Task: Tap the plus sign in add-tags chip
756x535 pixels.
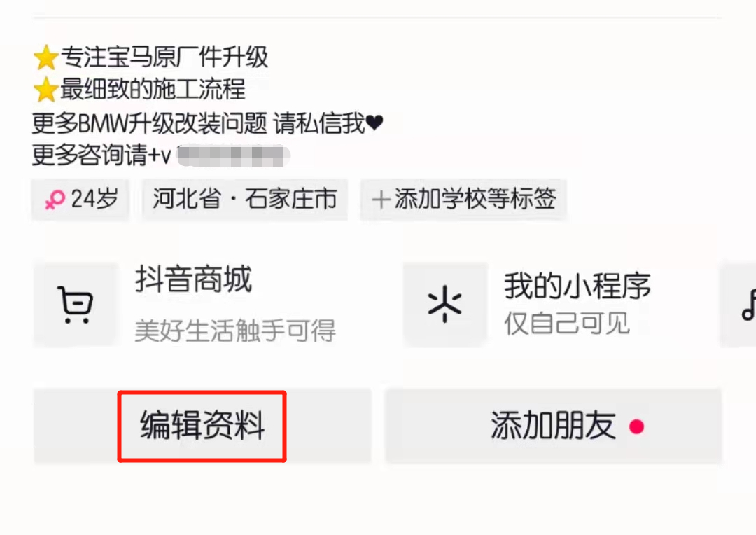Action: [x=381, y=200]
